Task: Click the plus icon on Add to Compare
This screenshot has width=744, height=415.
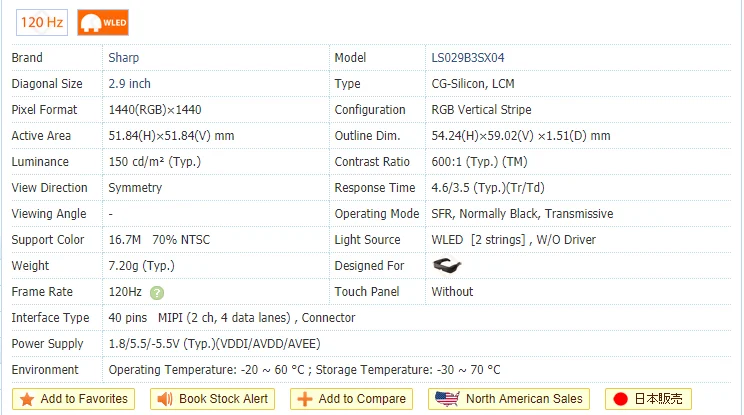Action: (x=305, y=399)
